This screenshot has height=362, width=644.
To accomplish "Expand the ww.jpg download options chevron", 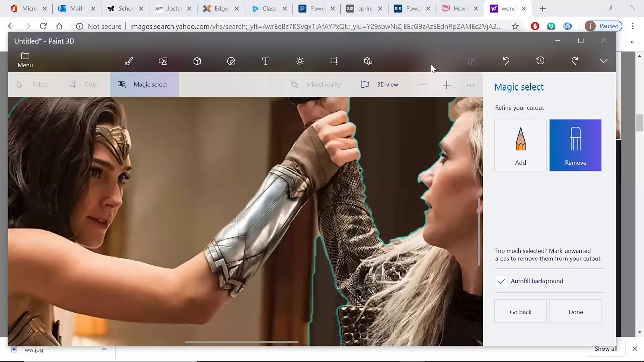I will [104, 349].
